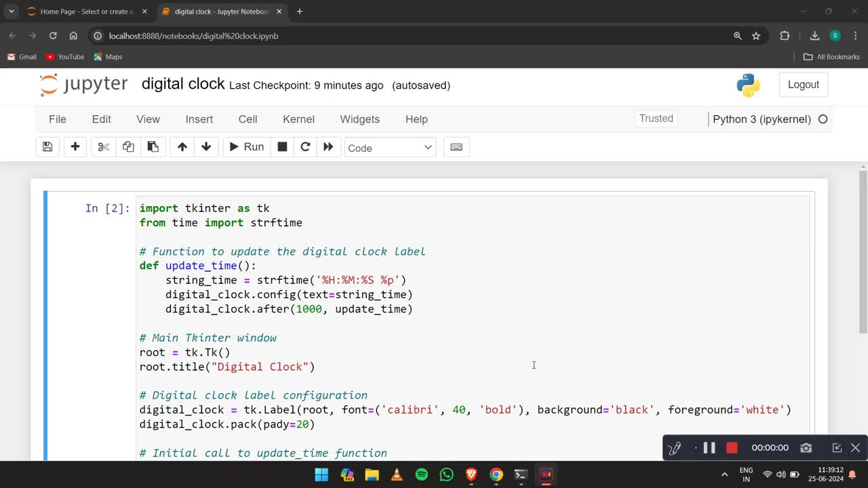Open the drawing pen tool in recorder bar
This screenshot has width=868, height=488.
click(674, 447)
